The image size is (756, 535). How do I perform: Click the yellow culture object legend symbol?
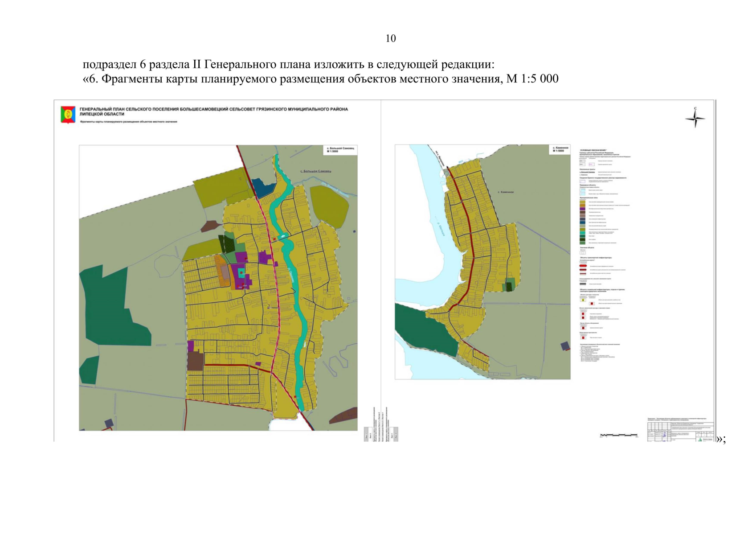[x=583, y=300]
